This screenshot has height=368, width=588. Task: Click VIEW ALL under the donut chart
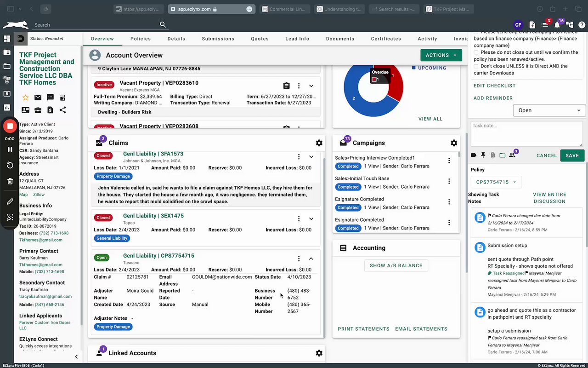point(430,119)
